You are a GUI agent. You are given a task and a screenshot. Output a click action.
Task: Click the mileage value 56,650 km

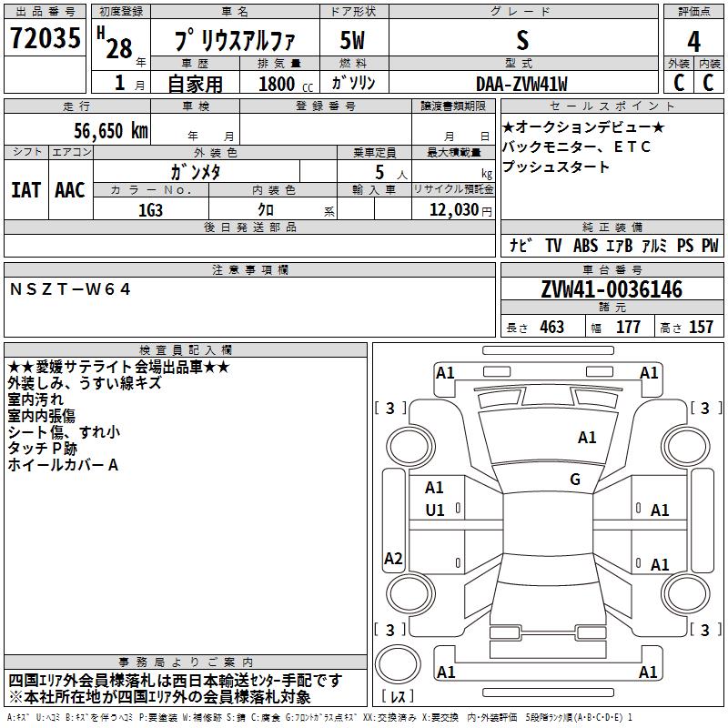coord(111,131)
